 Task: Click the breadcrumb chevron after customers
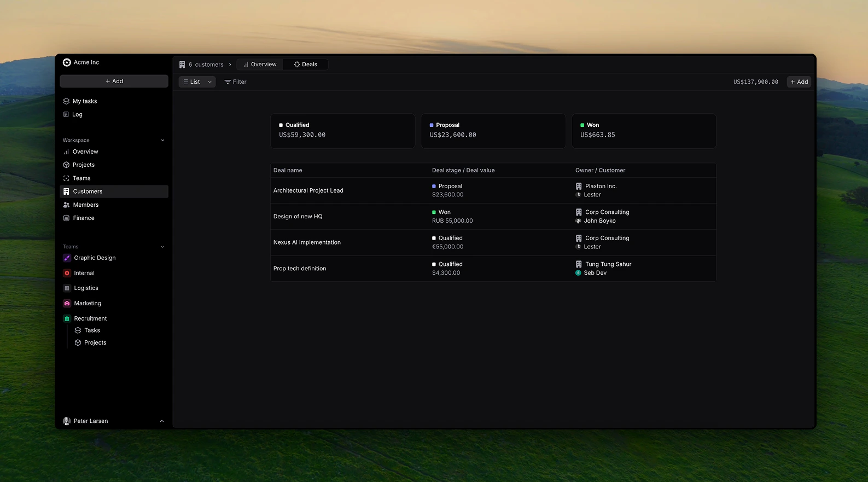point(230,65)
